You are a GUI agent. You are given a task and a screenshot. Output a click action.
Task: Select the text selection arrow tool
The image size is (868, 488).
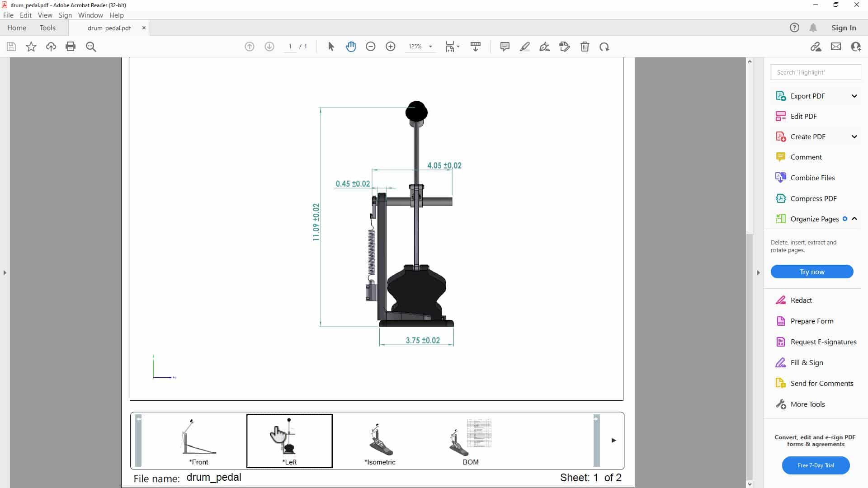click(331, 47)
